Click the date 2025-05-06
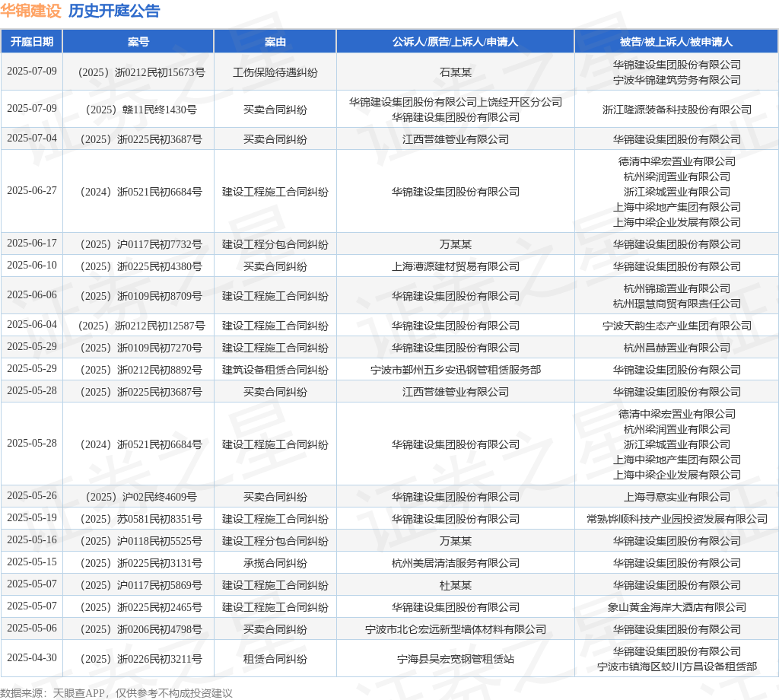 click(32, 628)
